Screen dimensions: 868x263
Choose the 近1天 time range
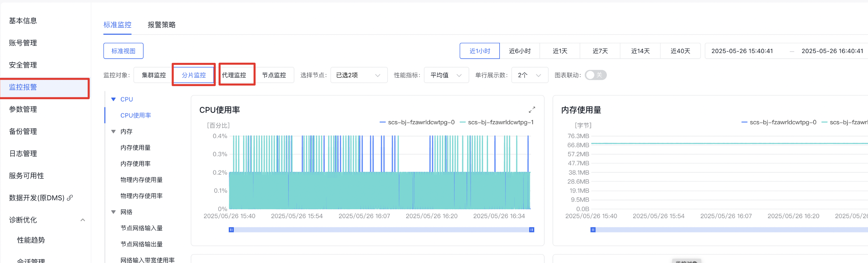click(560, 51)
